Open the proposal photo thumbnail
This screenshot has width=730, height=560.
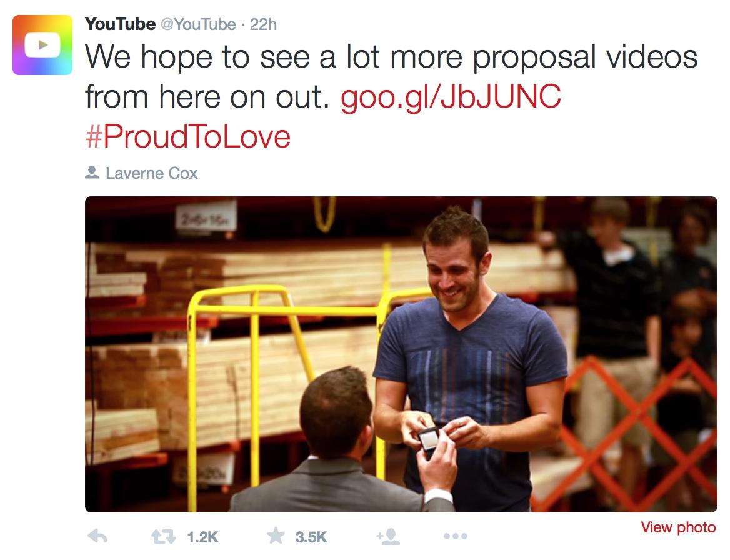(401, 354)
